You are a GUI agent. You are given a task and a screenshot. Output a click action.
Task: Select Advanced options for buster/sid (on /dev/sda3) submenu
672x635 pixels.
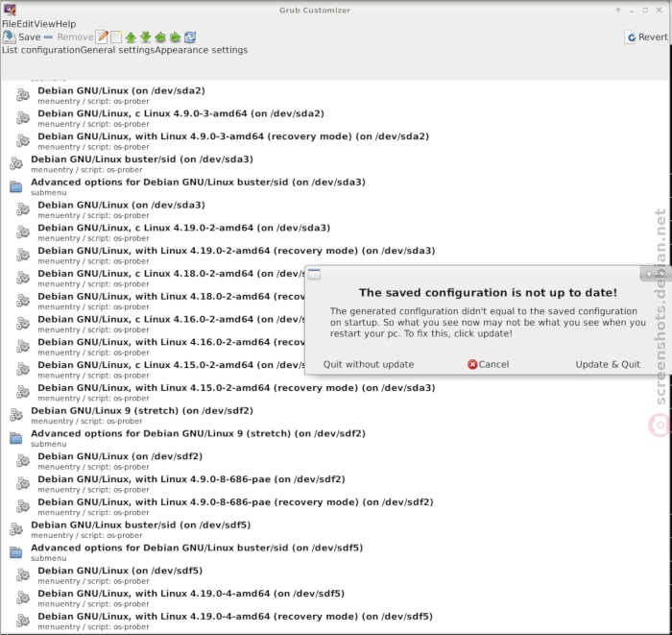click(198, 187)
